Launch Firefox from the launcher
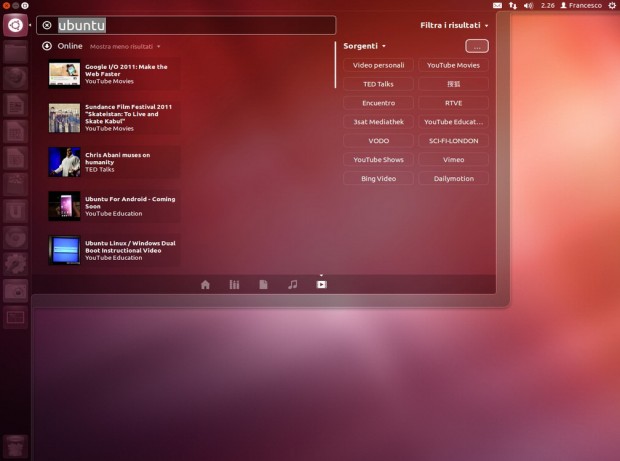 tap(15, 78)
